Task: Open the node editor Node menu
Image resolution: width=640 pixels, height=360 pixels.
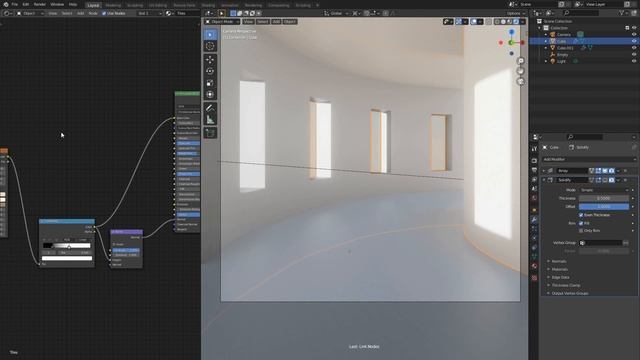Action: pos(93,13)
